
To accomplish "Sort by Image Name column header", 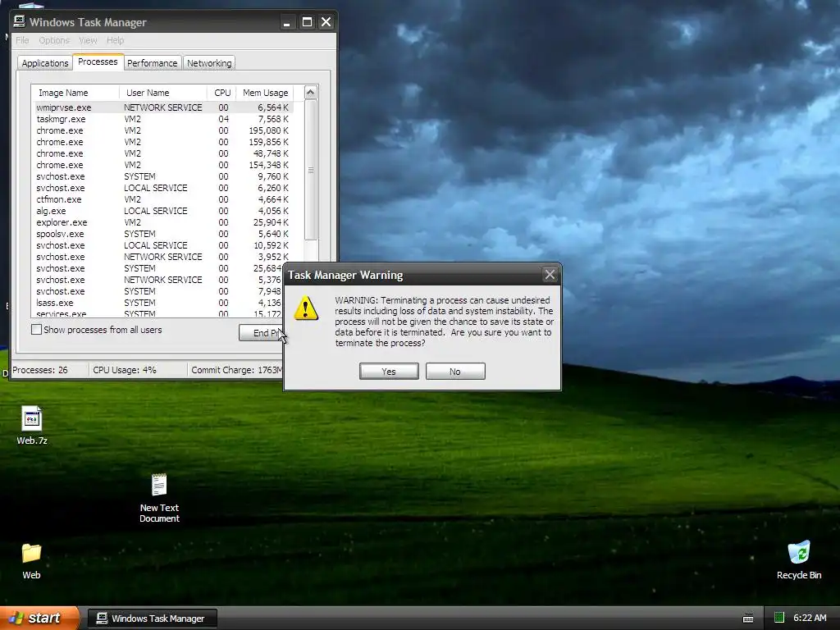I will point(75,93).
